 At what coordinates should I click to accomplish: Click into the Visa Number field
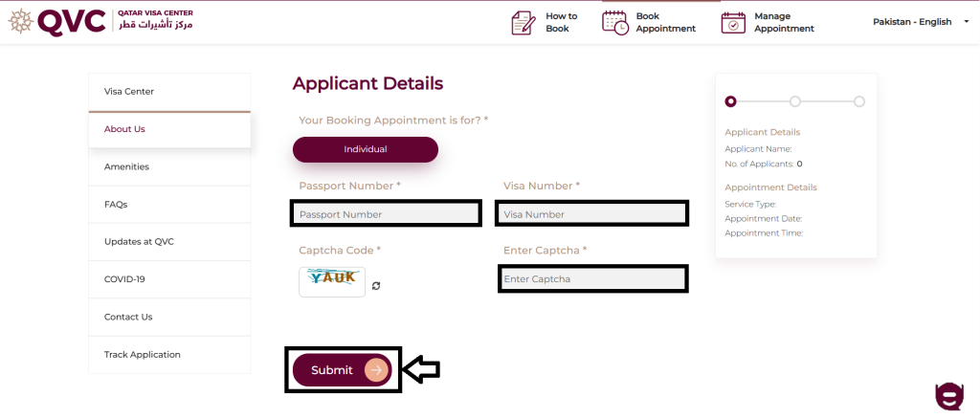click(591, 214)
